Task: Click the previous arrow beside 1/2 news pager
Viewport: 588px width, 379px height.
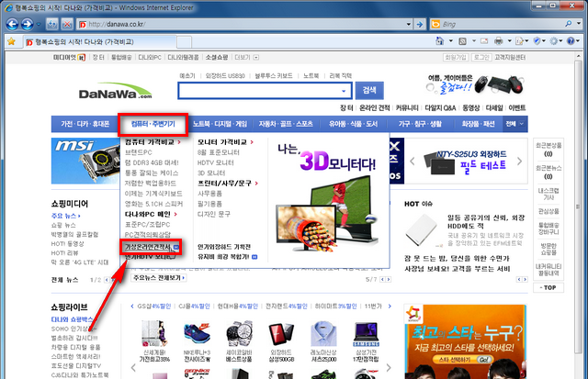Action: (107, 280)
